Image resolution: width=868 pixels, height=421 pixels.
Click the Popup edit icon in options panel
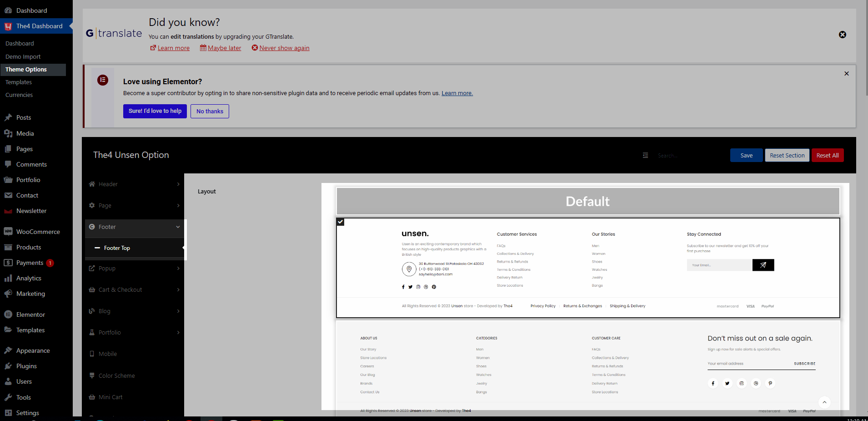point(92,268)
